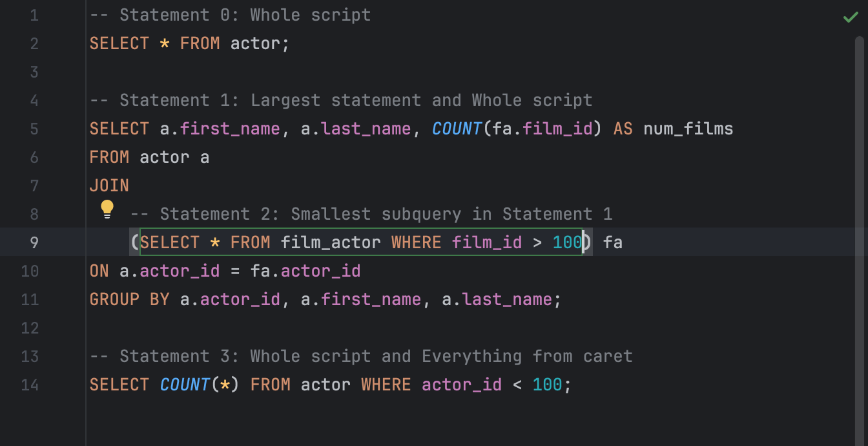Click the green inspections checkmark indicator
This screenshot has height=446, width=868.
[851, 17]
